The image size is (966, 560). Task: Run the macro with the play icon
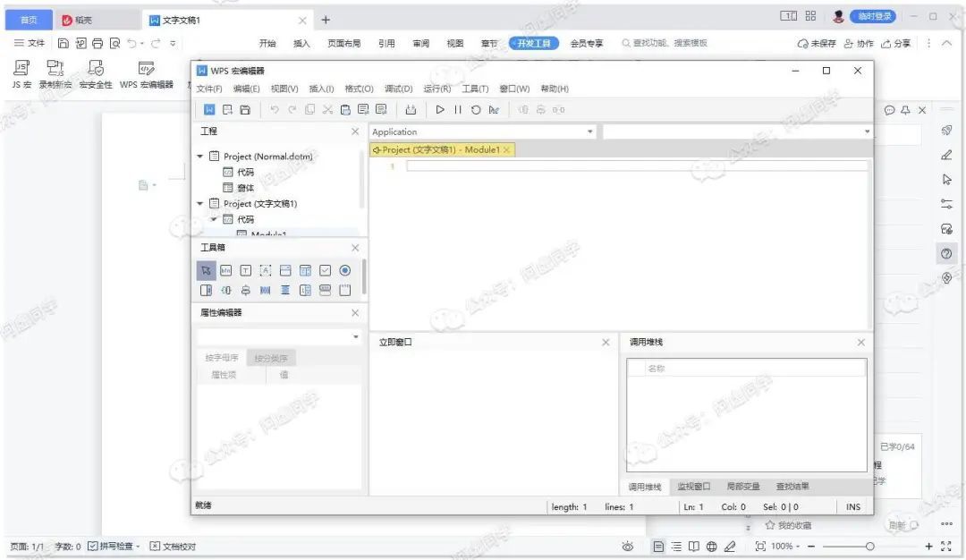tap(440, 110)
